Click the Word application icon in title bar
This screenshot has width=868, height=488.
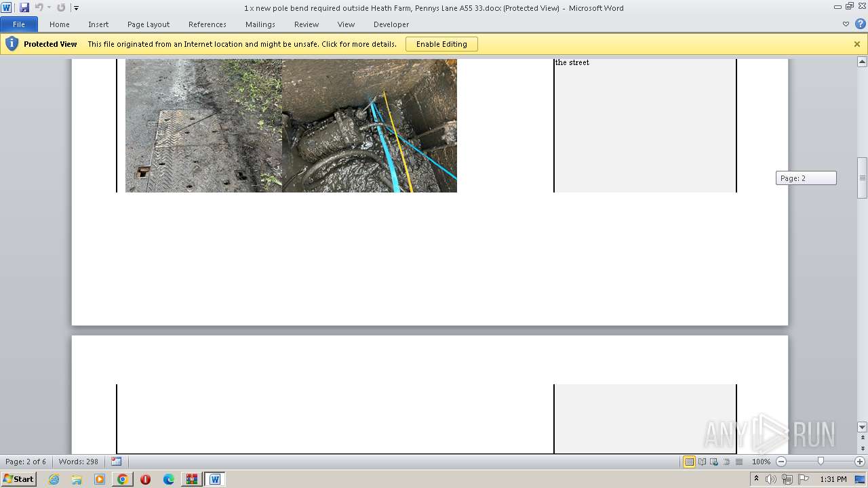(x=7, y=7)
